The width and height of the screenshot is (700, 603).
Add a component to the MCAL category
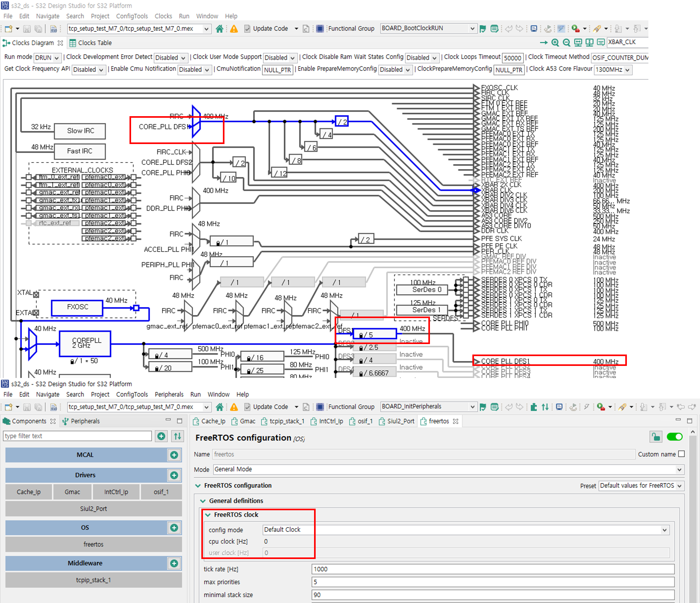tap(174, 455)
